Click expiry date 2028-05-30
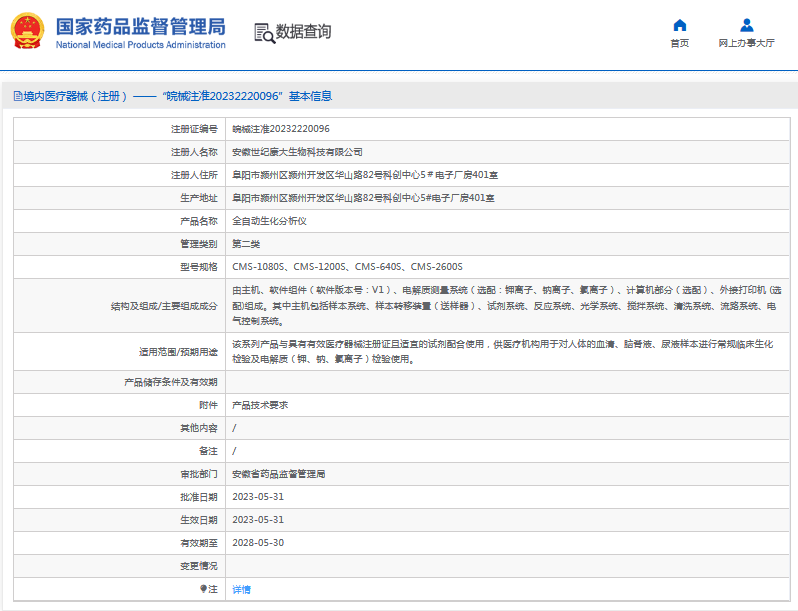Screen dimensions: 798x611 [258, 543]
